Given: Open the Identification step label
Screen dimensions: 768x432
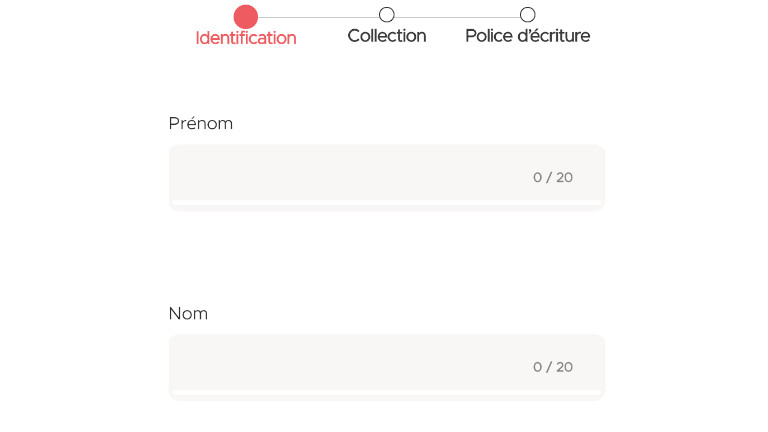Looking at the screenshot, I should [246, 38].
